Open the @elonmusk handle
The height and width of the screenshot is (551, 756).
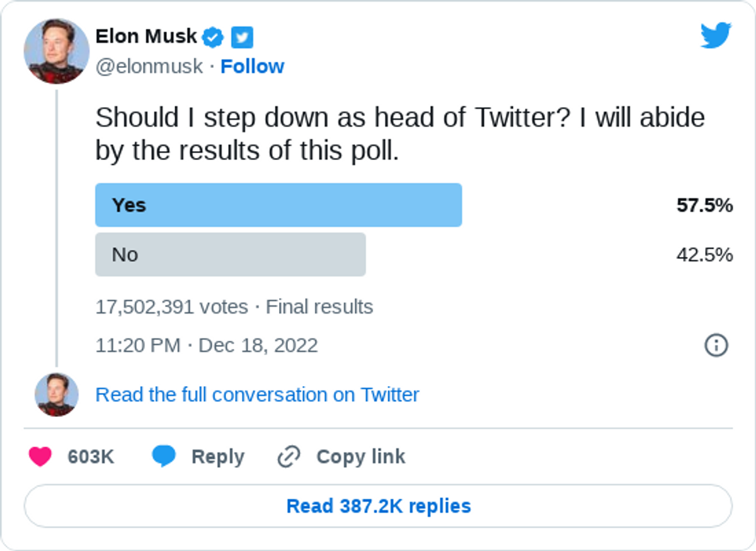pyautogui.click(x=149, y=66)
